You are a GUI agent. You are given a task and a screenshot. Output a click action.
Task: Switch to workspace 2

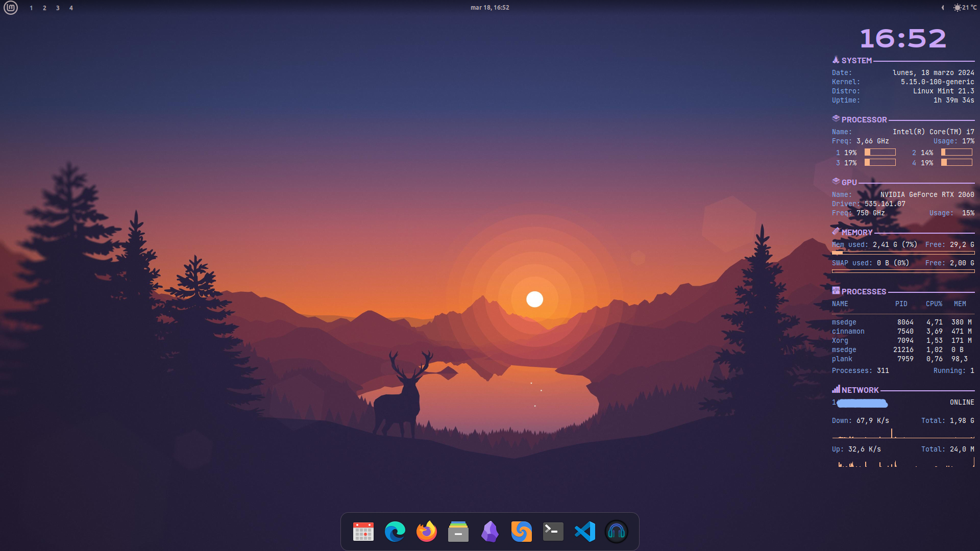[x=44, y=8]
